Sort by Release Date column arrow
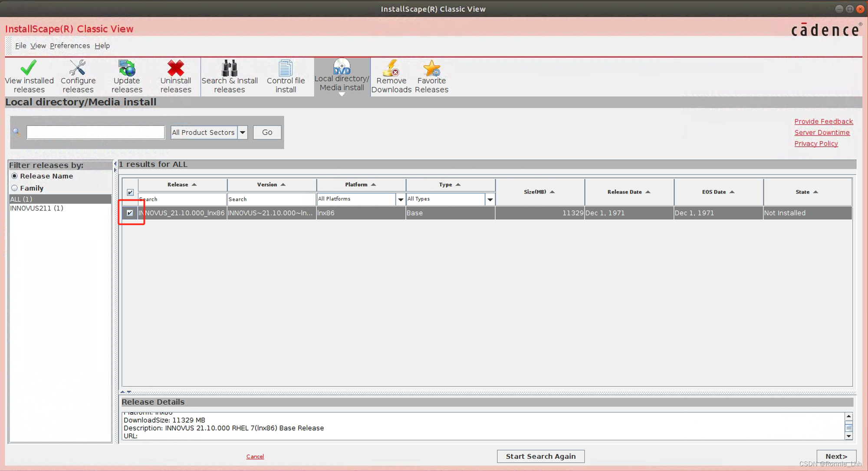This screenshot has width=868, height=471. [x=648, y=192]
